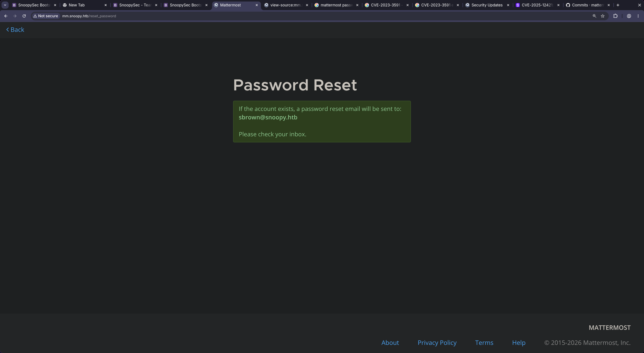Open a new tab with plus button

click(x=618, y=5)
